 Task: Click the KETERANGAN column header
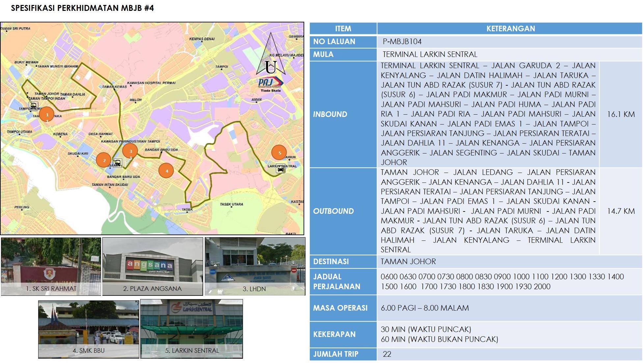[x=510, y=29]
